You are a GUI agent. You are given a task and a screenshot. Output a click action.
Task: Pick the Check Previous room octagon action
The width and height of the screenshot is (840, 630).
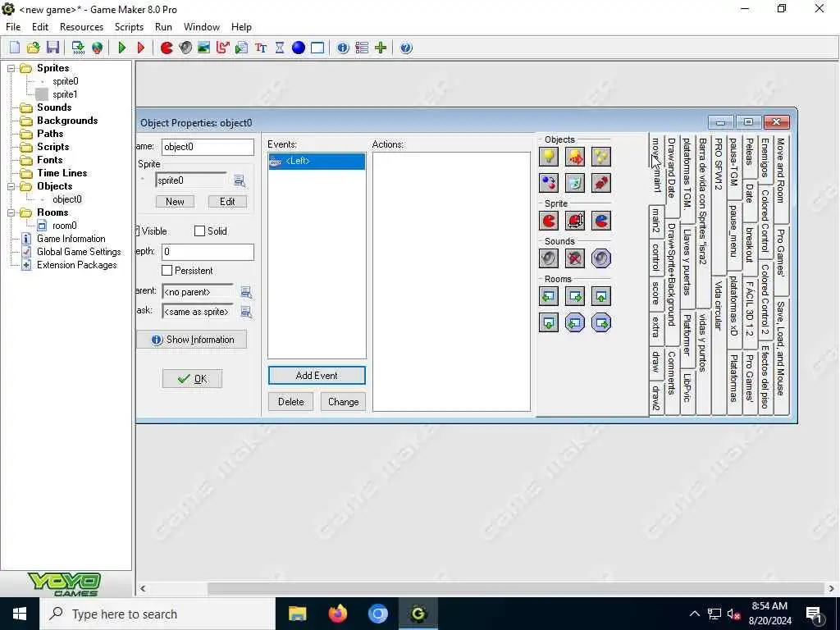[x=575, y=322]
